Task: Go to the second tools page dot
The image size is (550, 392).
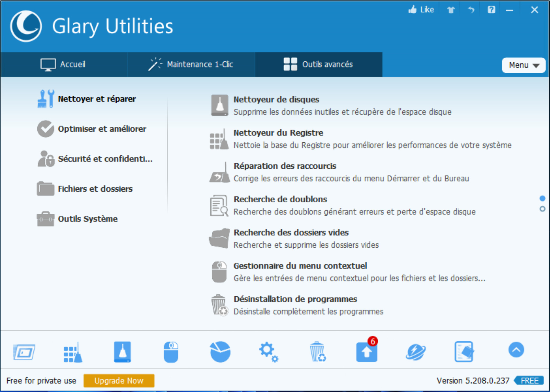Action: pyautogui.click(x=542, y=209)
